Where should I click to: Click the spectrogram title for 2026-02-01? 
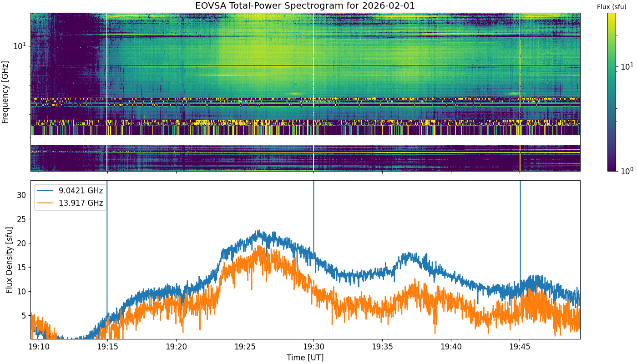pos(305,6)
